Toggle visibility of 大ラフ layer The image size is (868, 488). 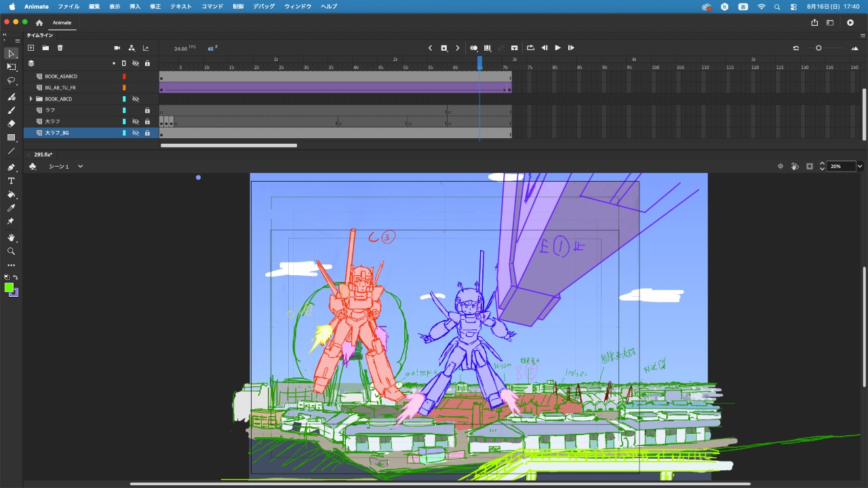pos(136,121)
